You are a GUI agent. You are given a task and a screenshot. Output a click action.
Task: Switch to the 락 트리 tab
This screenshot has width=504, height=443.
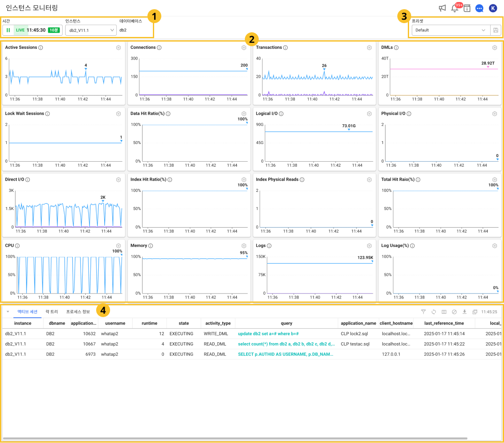pos(52,312)
